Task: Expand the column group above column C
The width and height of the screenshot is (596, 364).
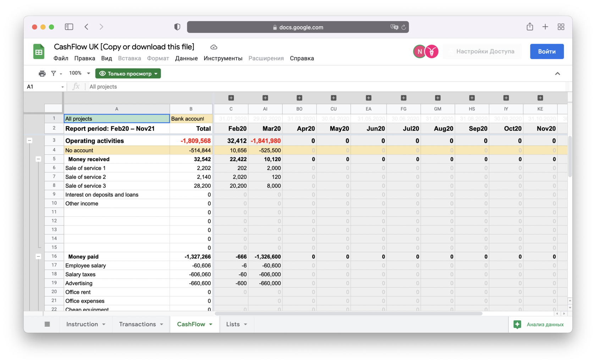Action: coord(231,98)
